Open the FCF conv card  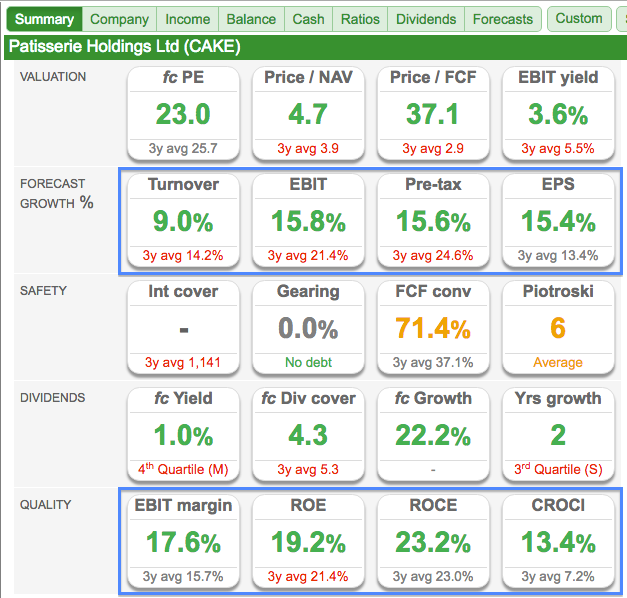tap(433, 327)
